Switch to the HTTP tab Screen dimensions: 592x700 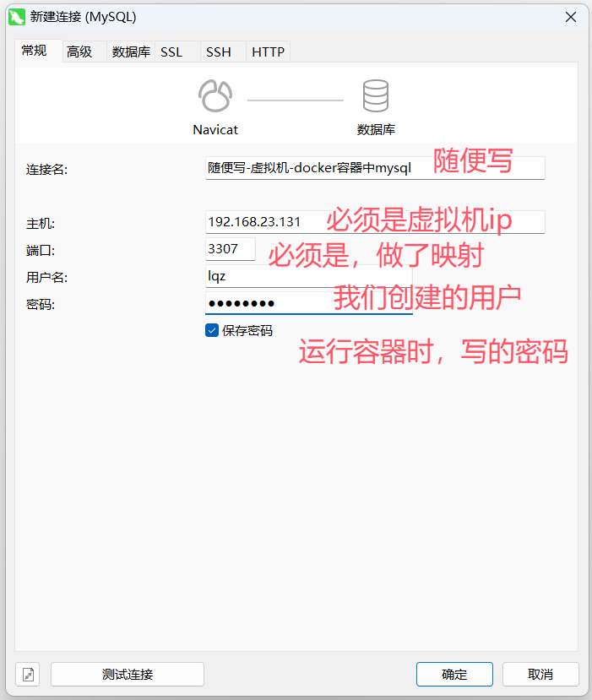coord(268,52)
